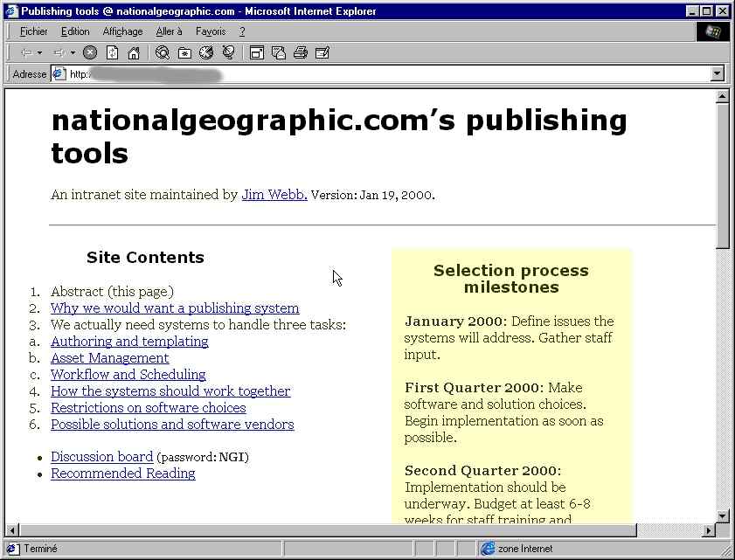Click the vertical scrollbar thumb
Screen dimensions: 735x560
pos(723,176)
